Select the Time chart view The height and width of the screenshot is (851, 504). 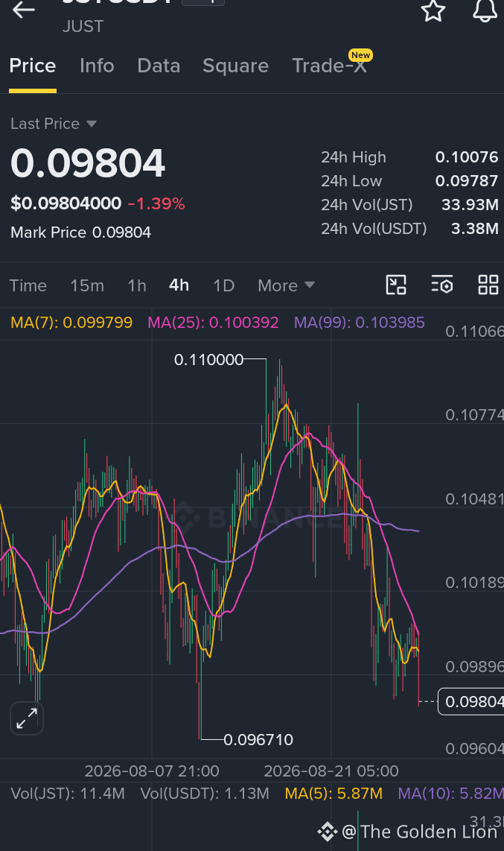coord(28,285)
